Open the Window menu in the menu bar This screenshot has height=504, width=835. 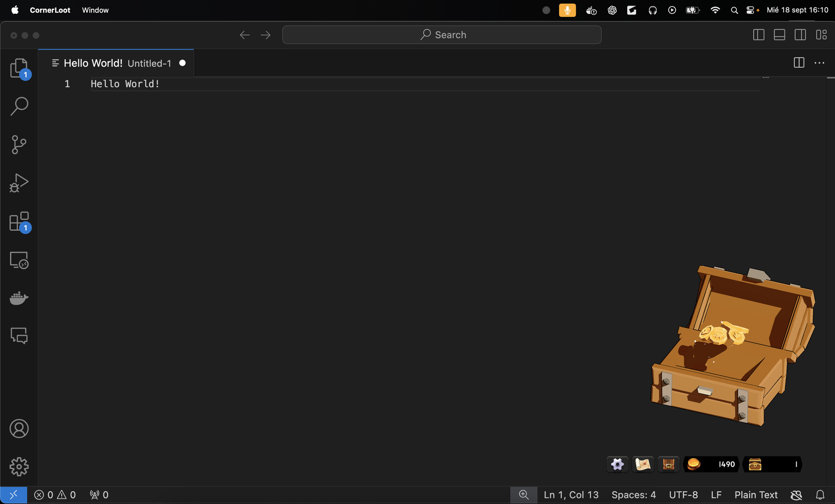click(95, 10)
